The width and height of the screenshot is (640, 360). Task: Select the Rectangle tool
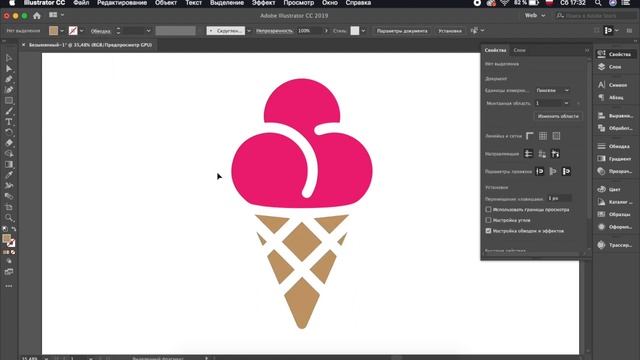pyautogui.click(x=9, y=100)
